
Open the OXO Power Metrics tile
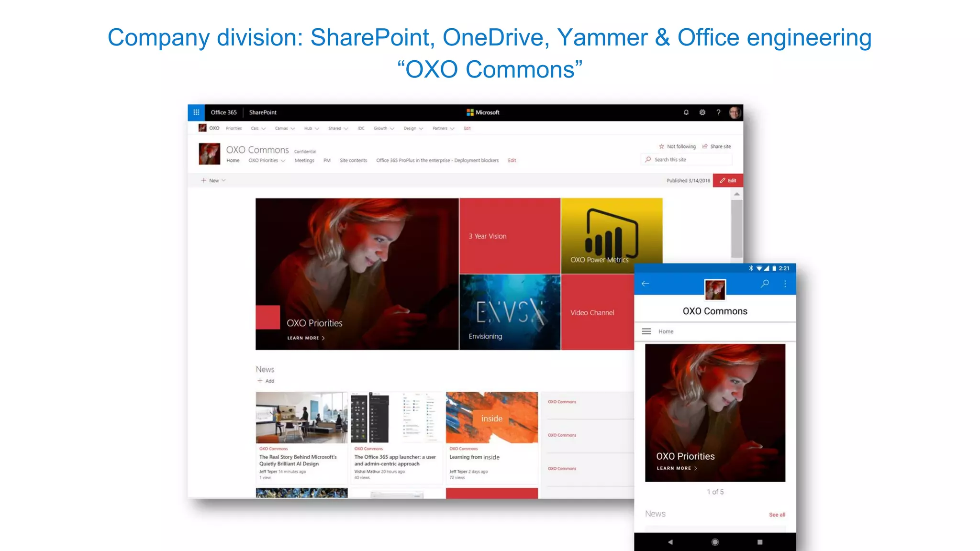tap(612, 236)
